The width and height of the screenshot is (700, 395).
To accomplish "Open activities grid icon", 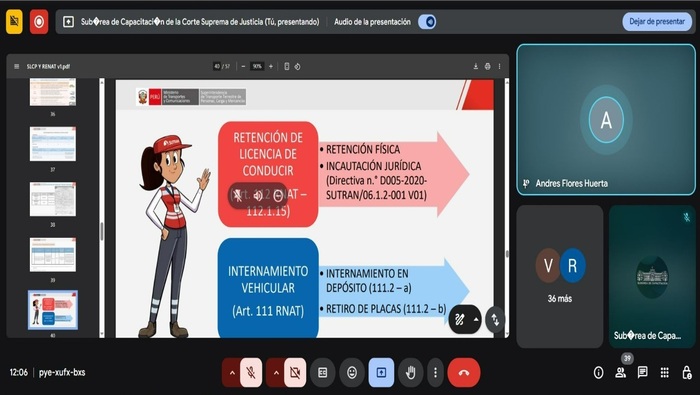I will (x=665, y=372).
